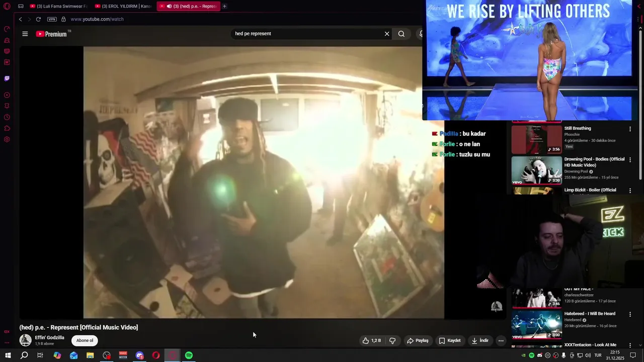Click the video player to pause

[x=264, y=183]
